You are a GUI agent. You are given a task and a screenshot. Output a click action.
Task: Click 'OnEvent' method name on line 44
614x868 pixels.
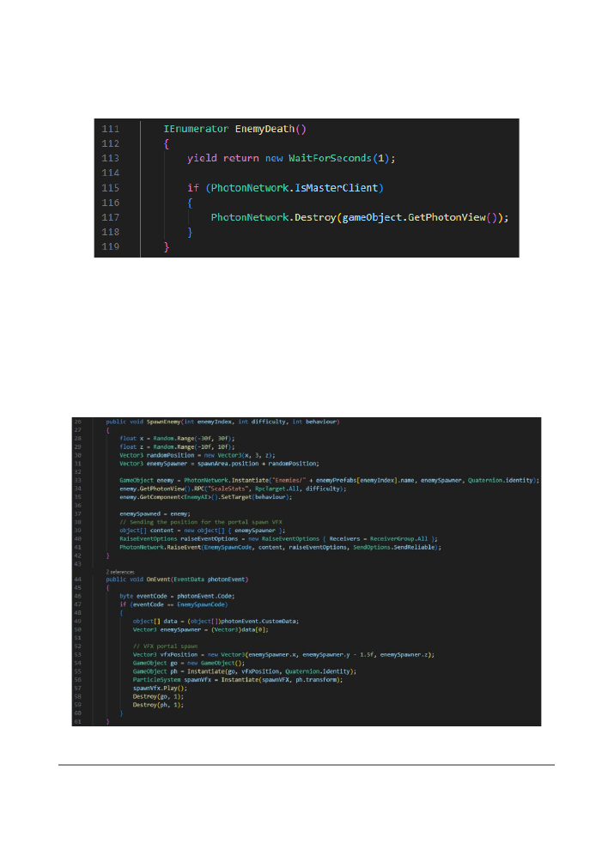(x=158, y=580)
